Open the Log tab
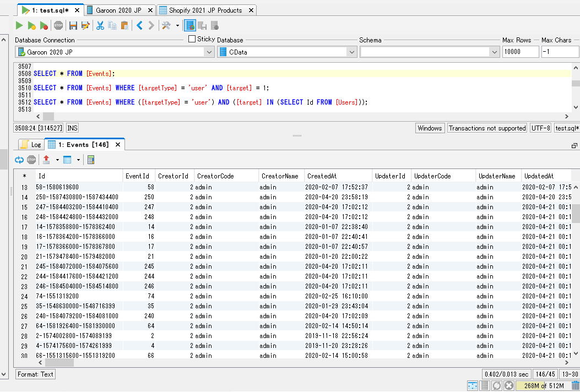This screenshot has width=580, height=392. click(31, 145)
